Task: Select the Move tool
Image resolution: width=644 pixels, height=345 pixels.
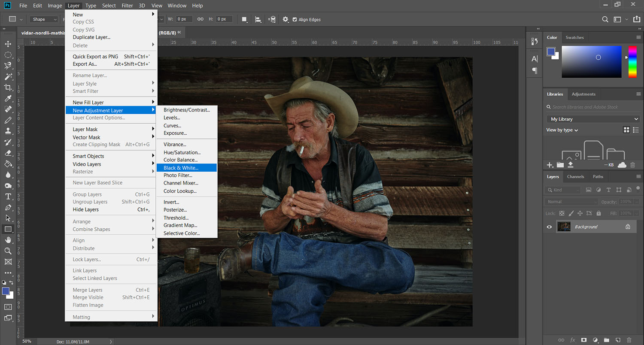Action: [8, 44]
